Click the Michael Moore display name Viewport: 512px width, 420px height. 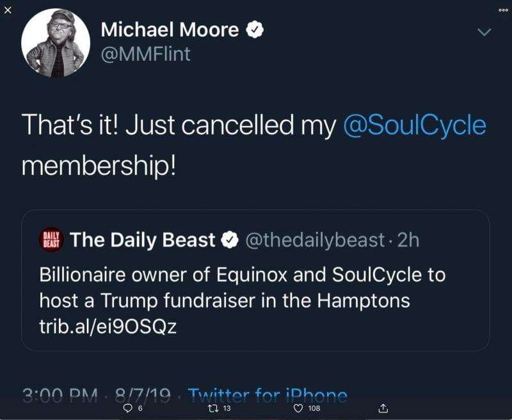[170, 29]
